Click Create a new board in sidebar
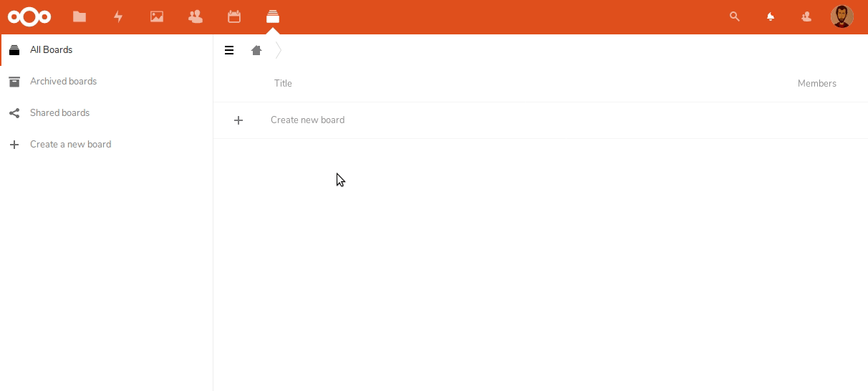This screenshot has width=868, height=391. pyautogui.click(x=70, y=145)
